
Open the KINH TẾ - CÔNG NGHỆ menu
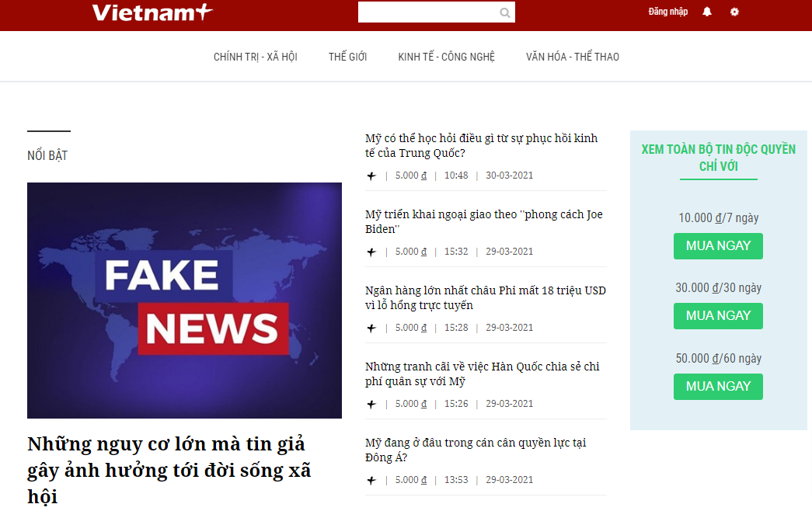point(446,57)
